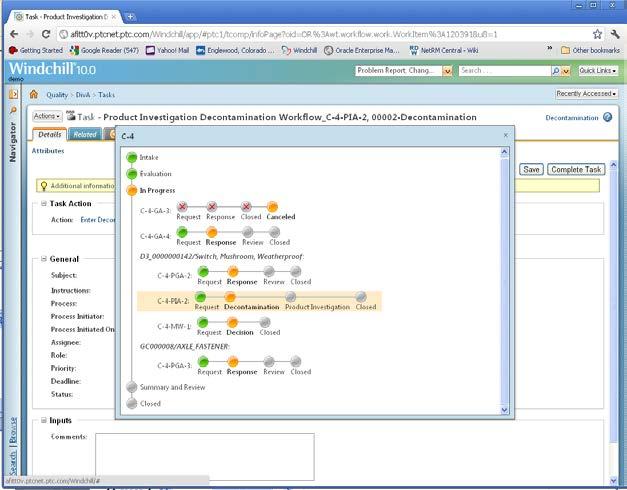
Task: Select C-4-PIA-2 Decontamination orange node
Action: 230,297
